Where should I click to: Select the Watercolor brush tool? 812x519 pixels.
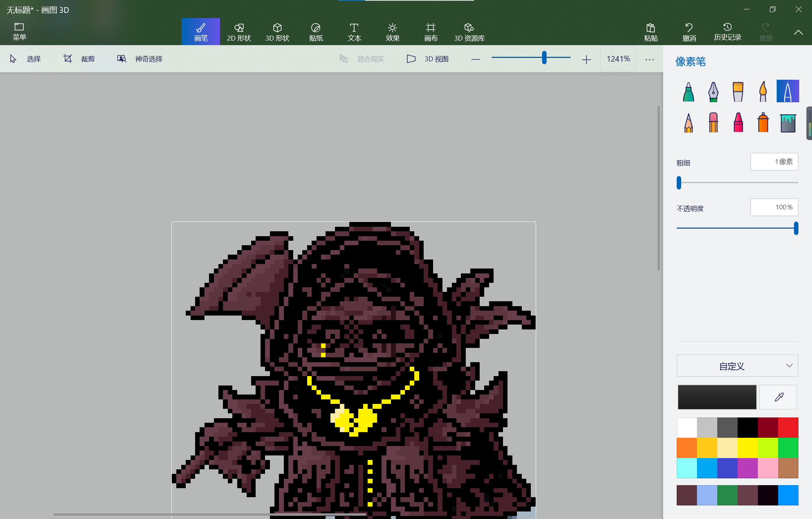click(x=763, y=91)
